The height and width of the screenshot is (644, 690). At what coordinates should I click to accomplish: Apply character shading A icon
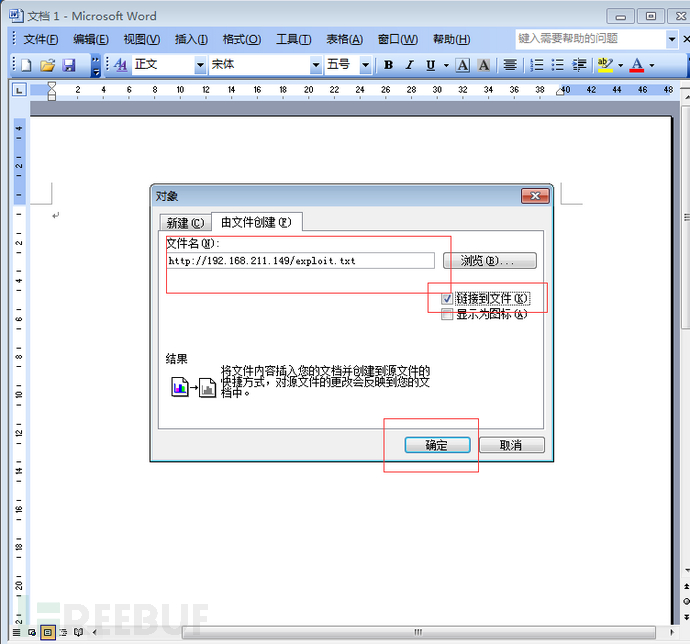[484, 65]
